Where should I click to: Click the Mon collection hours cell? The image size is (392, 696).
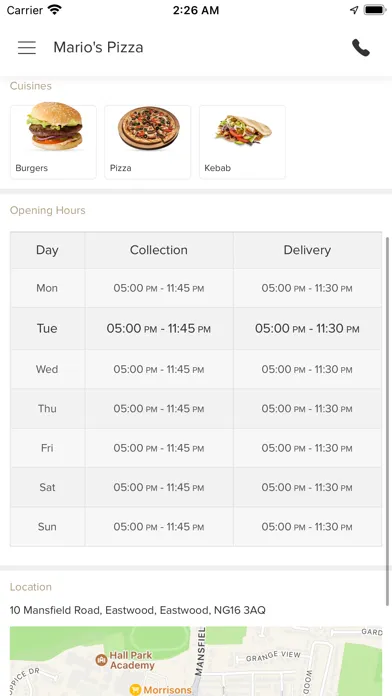pyautogui.click(x=159, y=288)
